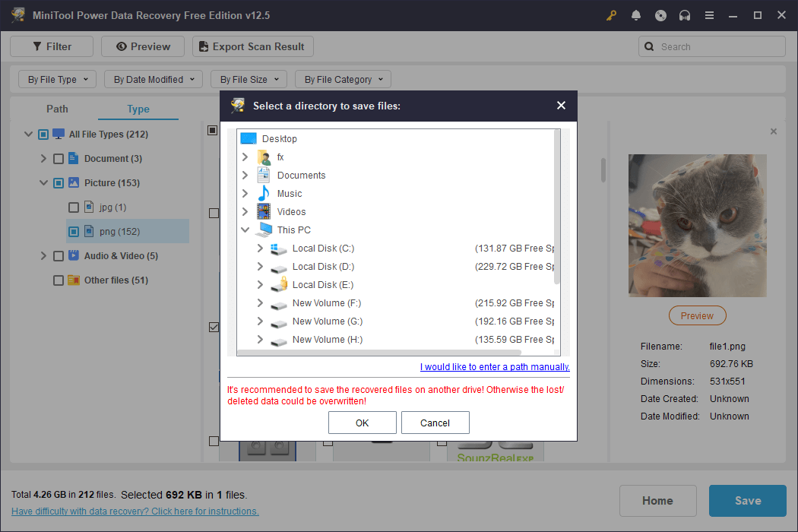Click the Picture category icon

click(x=74, y=182)
